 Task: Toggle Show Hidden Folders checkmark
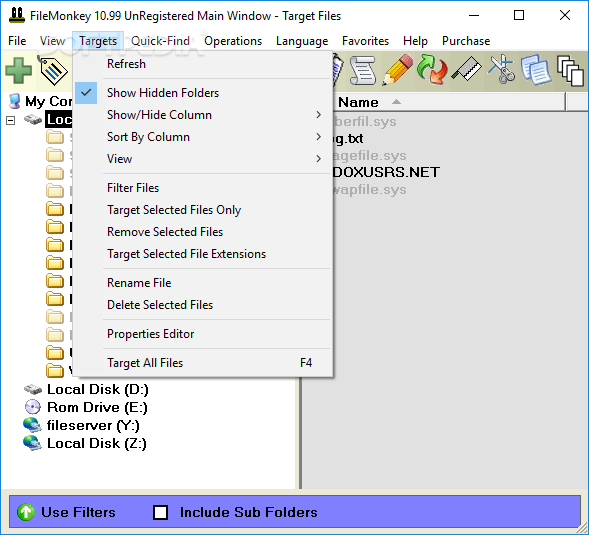click(x=86, y=92)
